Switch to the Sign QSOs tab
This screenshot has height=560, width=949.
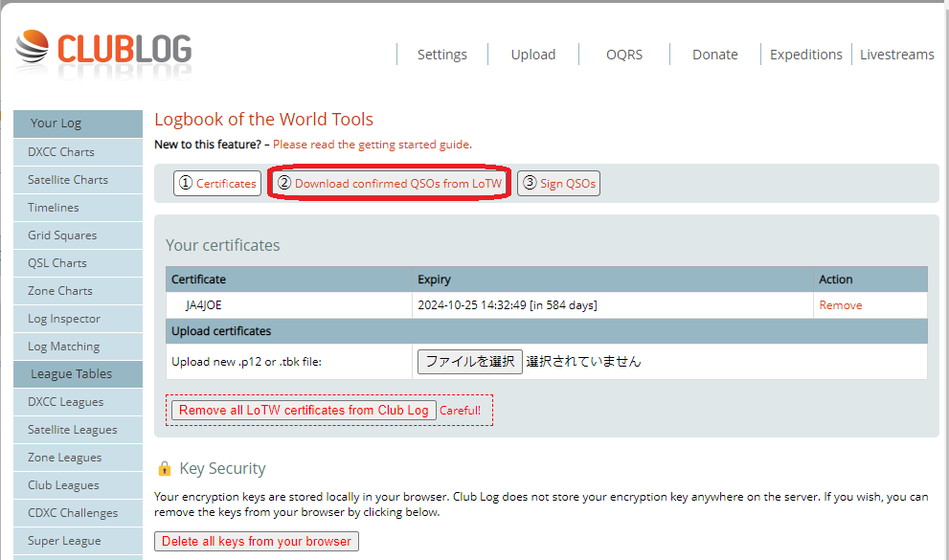click(558, 183)
